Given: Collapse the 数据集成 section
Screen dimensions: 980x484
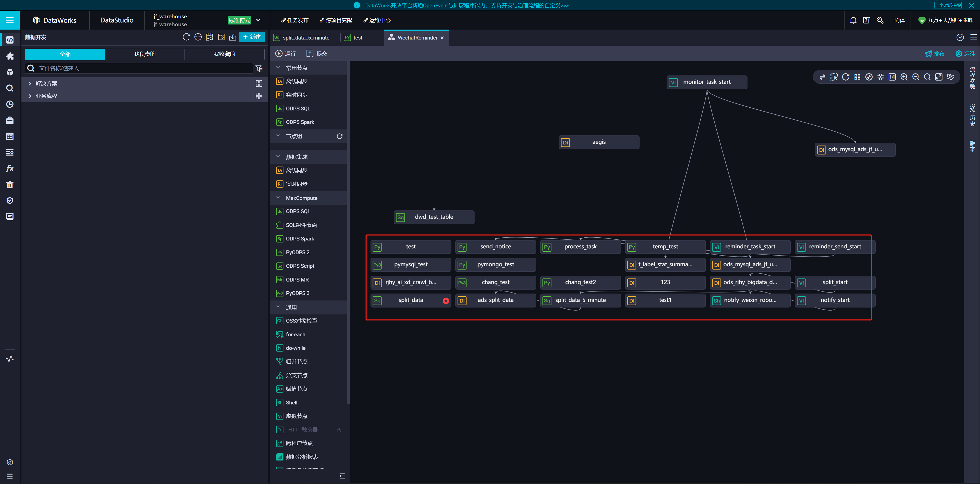Looking at the screenshot, I should 278,157.
